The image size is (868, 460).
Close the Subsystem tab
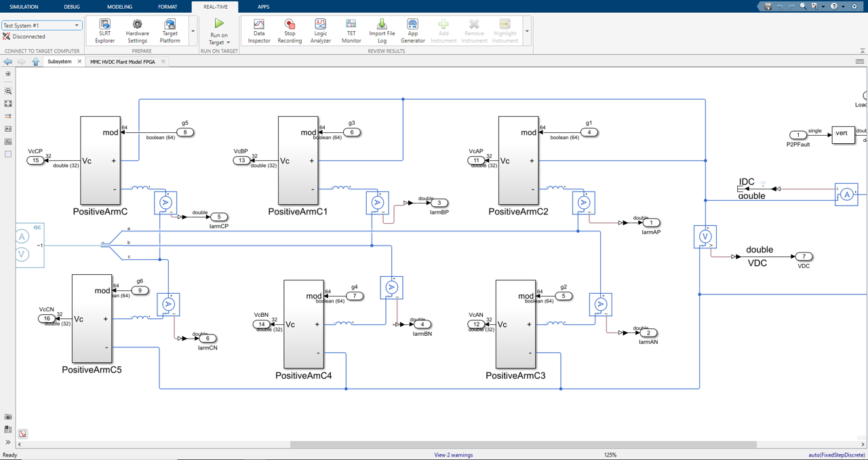pos(79,62)
